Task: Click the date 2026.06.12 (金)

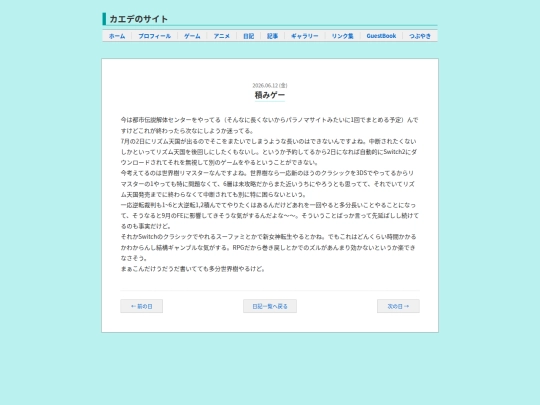Action: click(270, 85)
